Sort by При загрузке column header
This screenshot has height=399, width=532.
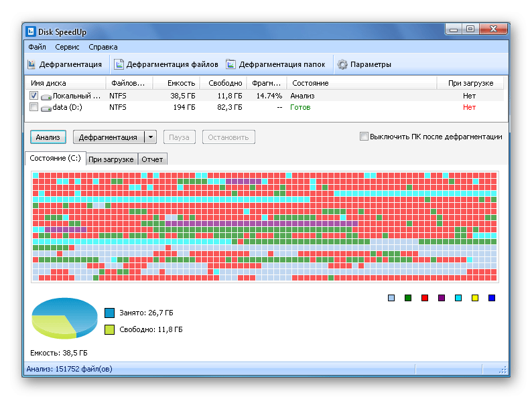coord(470,83)
